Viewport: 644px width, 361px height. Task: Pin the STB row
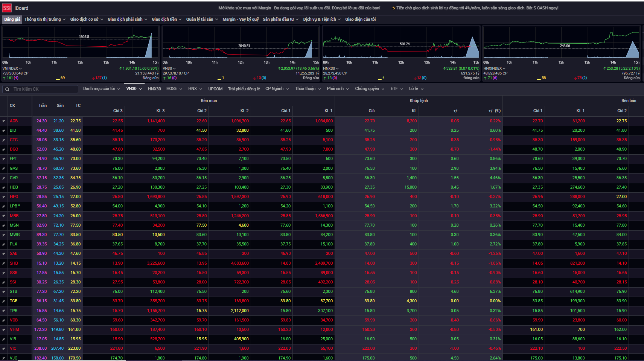coord(4,292)
